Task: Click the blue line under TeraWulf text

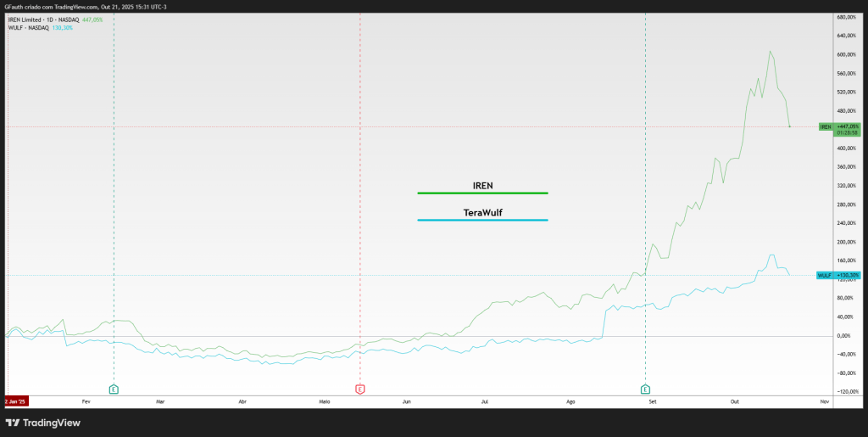Action: [482, 221]
